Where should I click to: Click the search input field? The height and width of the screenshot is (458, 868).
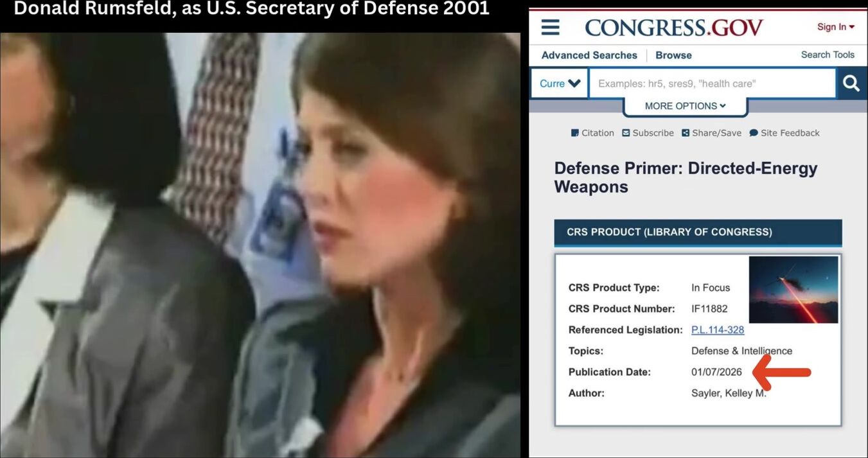point(713,84)
